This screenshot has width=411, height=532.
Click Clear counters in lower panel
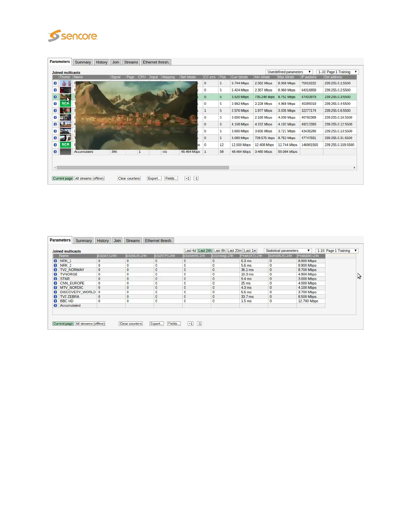point(131,324)
